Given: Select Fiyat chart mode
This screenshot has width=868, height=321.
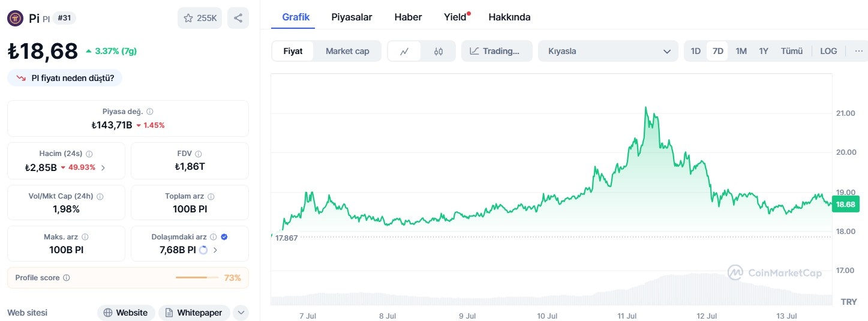Looking at the screenshot, I should [293, 51].
